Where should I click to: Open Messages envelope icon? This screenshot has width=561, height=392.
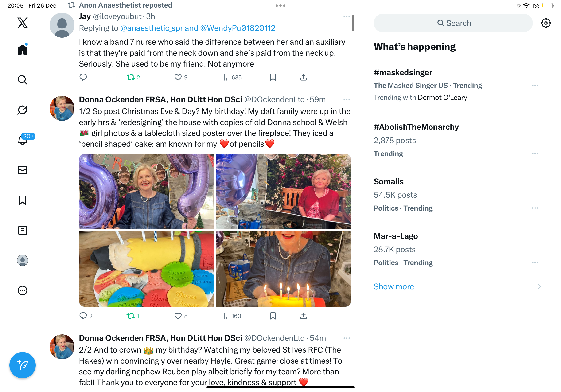[23, 170]
